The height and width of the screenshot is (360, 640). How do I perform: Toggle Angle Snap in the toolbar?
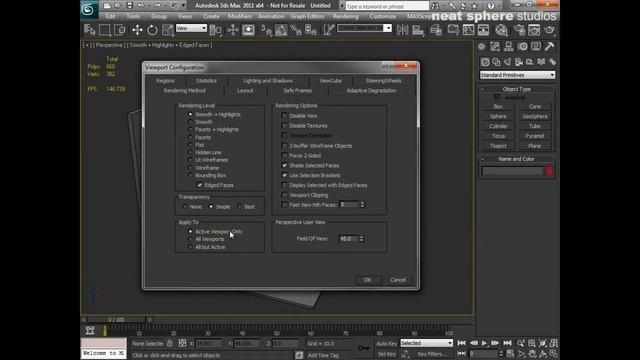[x=281, y=30]
